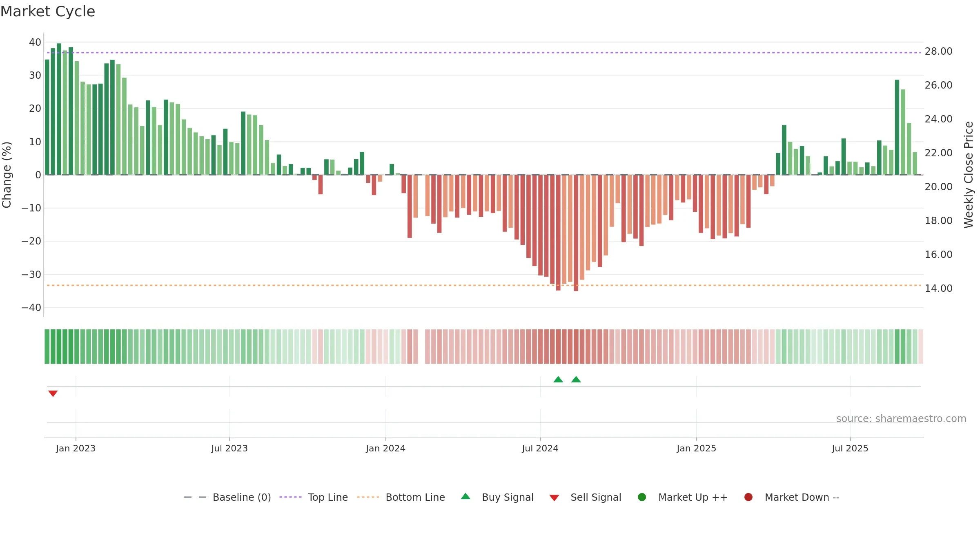Click the red sell signal marker before Jan 2023
Viewport: 980px width, 551px height.
coord(53,393)
